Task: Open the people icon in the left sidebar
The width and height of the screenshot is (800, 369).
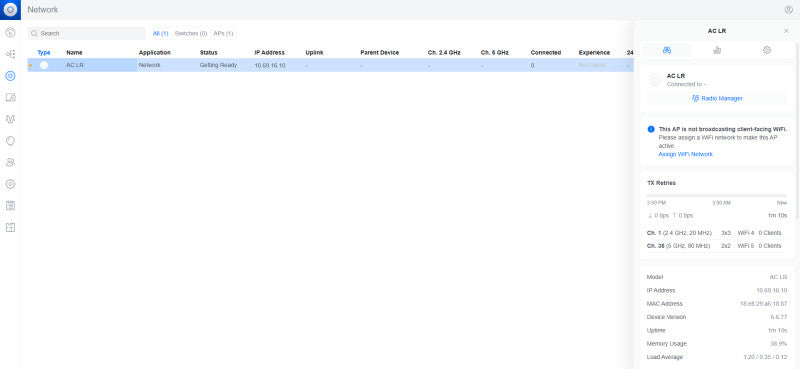Action: click(10, 162)
